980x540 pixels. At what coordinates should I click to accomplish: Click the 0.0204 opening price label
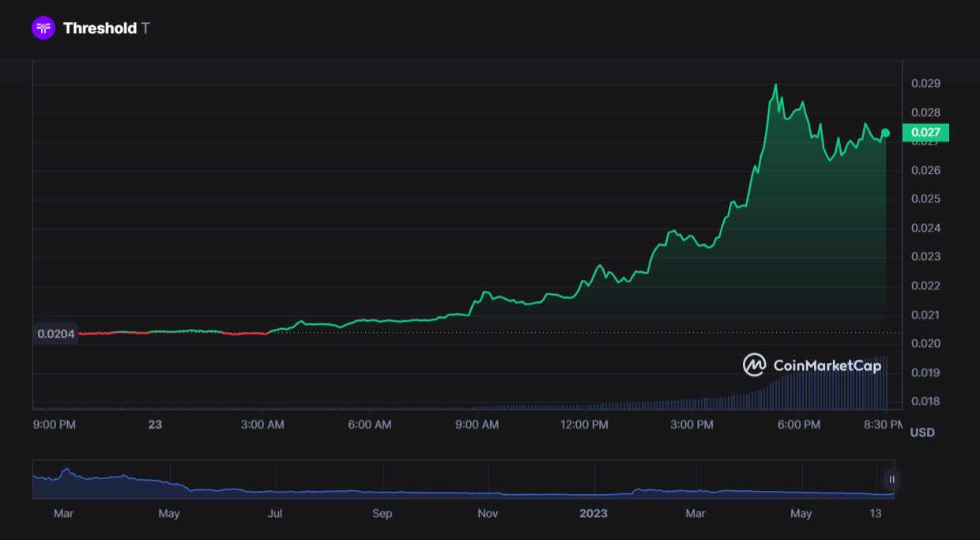tap(56, 334)
